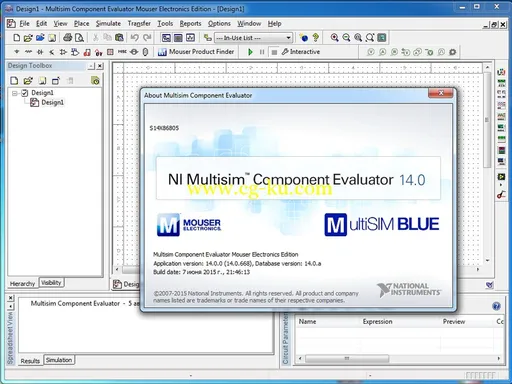Switch to the Visibility tab

[51, 283]
